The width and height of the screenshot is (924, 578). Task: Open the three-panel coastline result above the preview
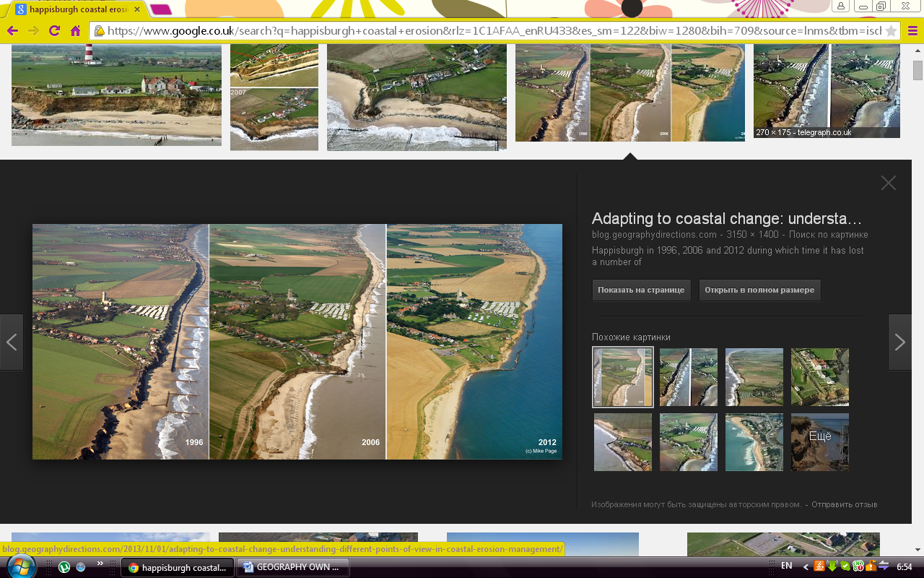pyautogui.click(x=630, y=92)
